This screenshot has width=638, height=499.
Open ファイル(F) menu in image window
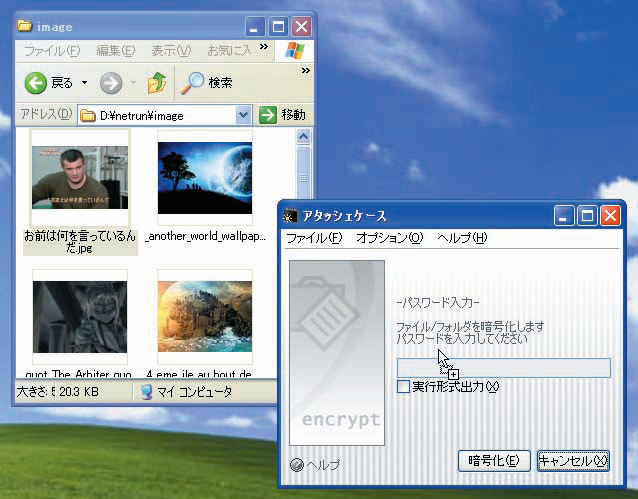tap(52, 51)
